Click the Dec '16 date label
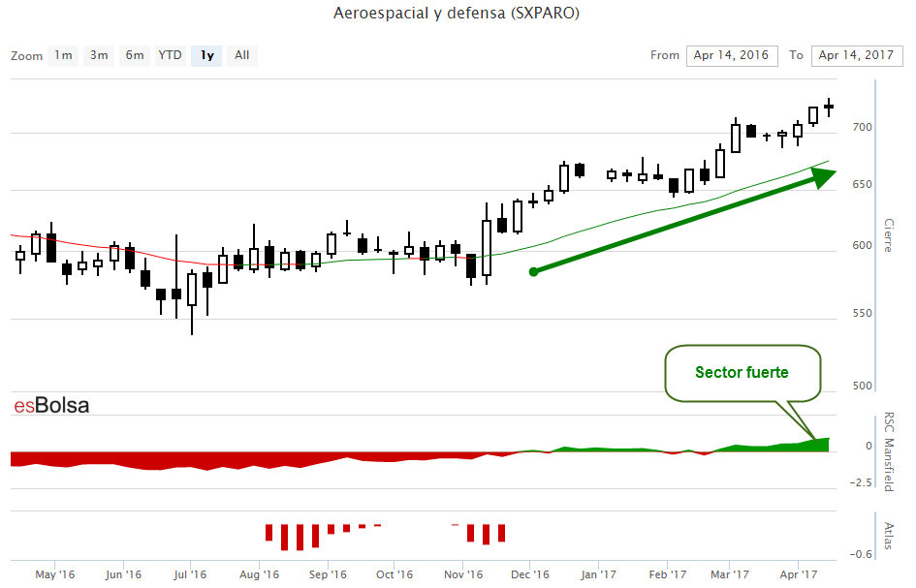Screen dimensions: 916x588 coord(530,574)
